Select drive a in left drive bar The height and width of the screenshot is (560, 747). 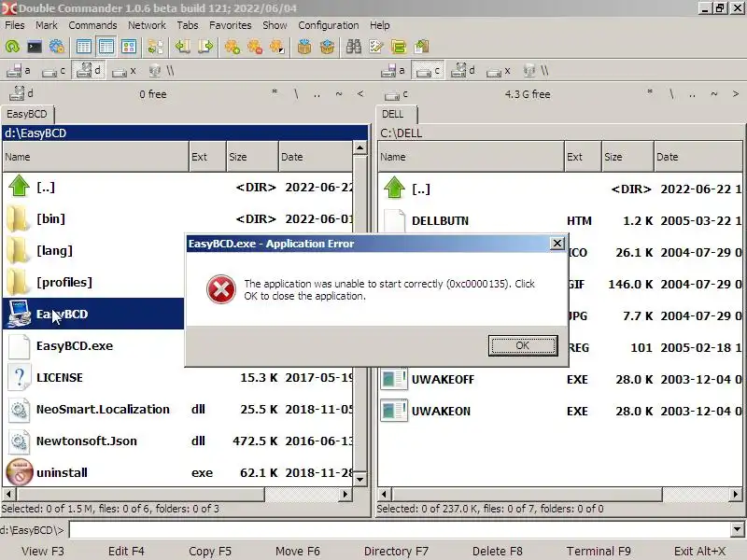pyautogui.click(x=19, y=71)
